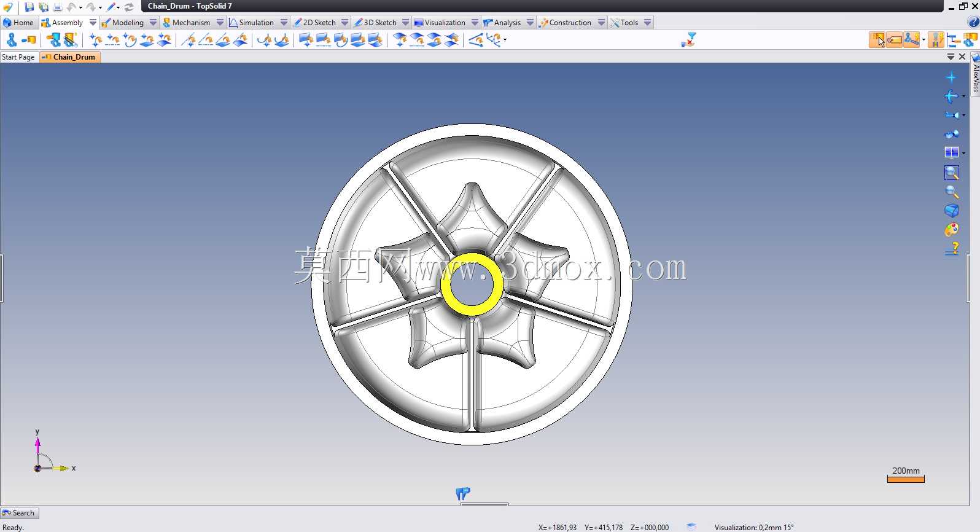Viewport: 980px width, 532px height.
Task: Click the Search panel button
Action: [x=19, y=513]
